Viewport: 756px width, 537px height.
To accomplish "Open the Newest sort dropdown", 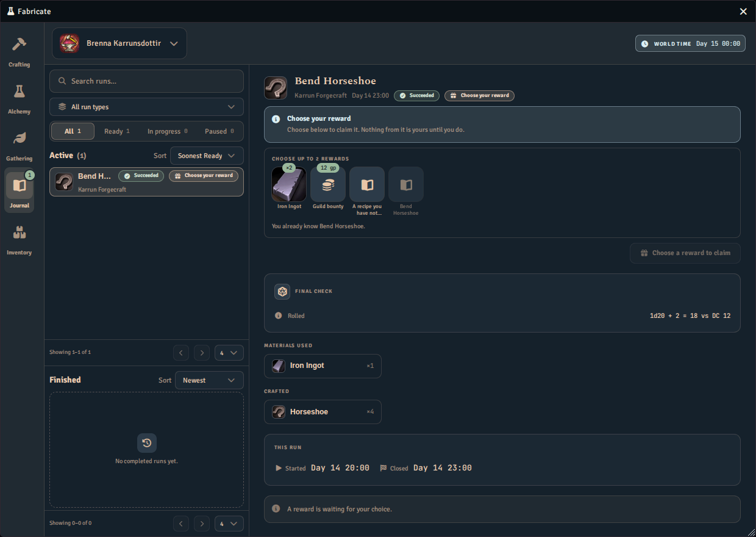I will pos(209,380).
